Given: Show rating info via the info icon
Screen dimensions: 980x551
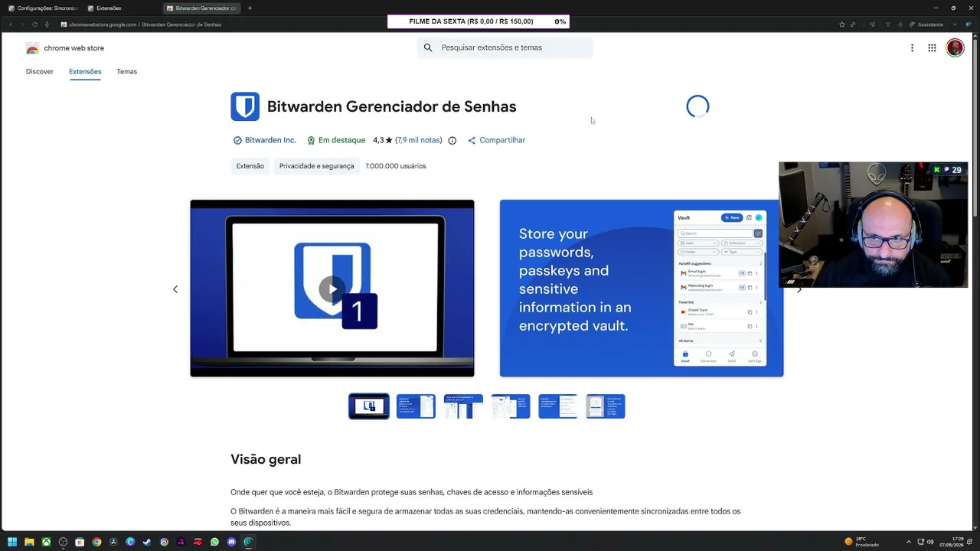Looking at the screenshot, I should [x=452, y=141].
